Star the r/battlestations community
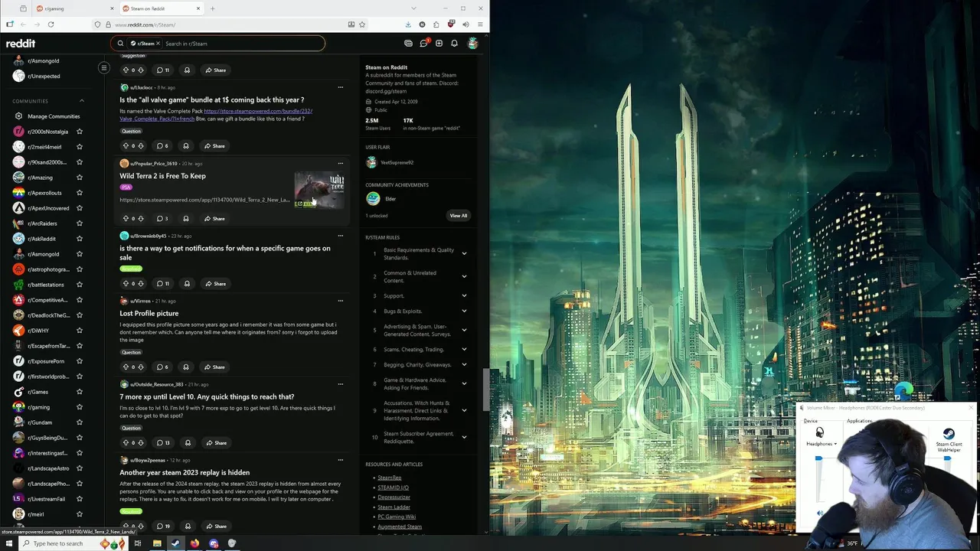Image resolution: width=980 pixels, height=551 pixels. coord(80,285)
